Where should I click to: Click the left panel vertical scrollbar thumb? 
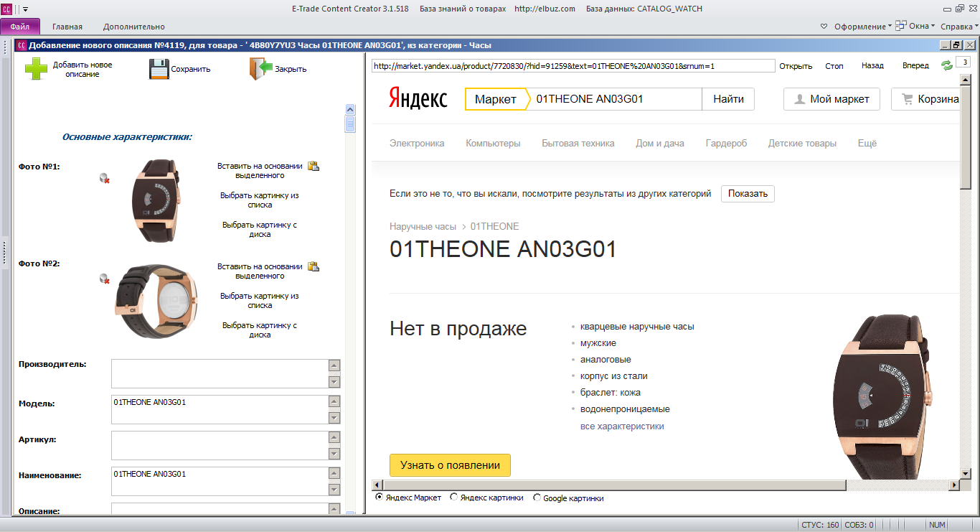coord(350,124)
